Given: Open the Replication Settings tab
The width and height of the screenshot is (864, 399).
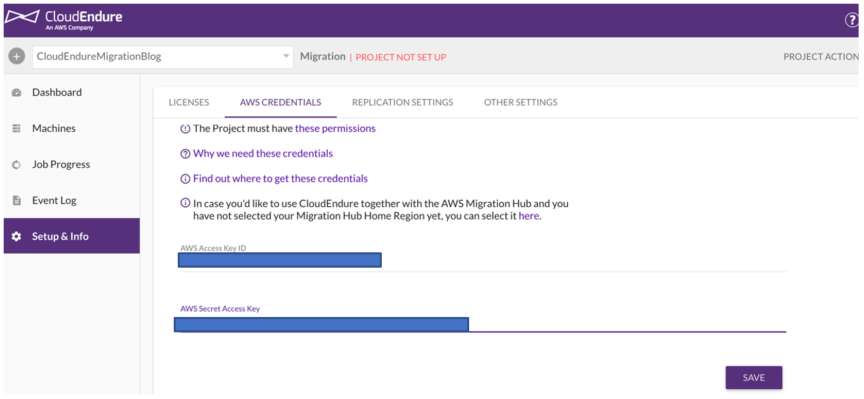Looking at the screenshot, I should point(402,103).
